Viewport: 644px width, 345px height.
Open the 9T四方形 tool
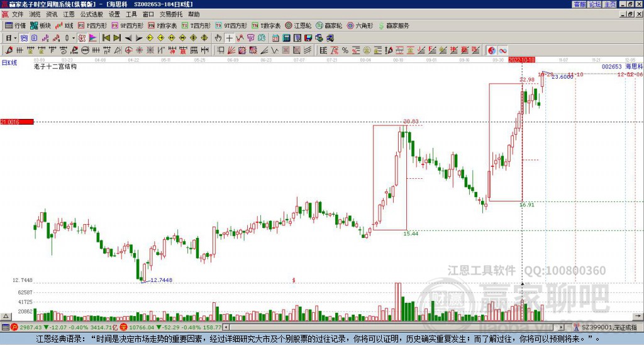click(x=231, y=25)
